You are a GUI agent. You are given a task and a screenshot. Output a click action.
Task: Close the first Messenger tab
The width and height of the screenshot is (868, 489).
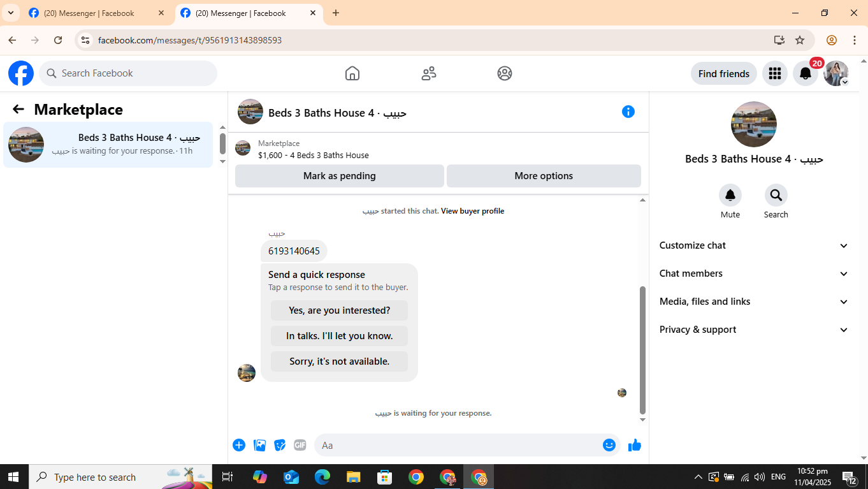pos(161,13)
